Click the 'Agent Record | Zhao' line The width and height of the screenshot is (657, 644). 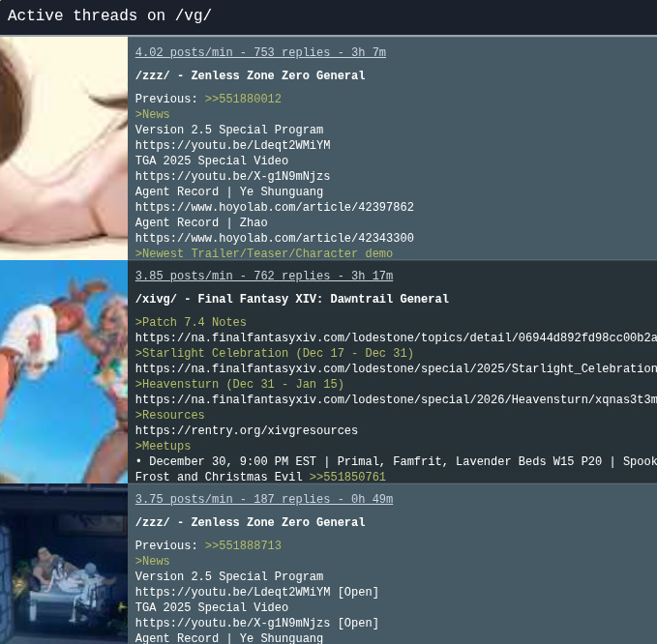201,222
